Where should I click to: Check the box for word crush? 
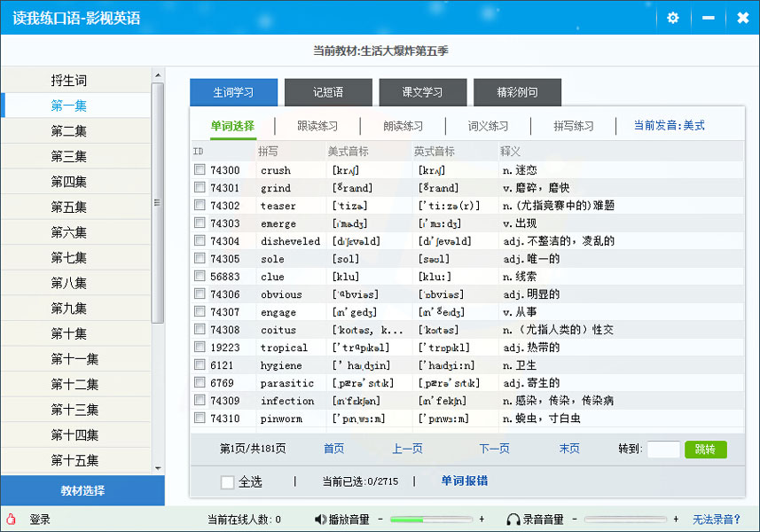[200, 170]
